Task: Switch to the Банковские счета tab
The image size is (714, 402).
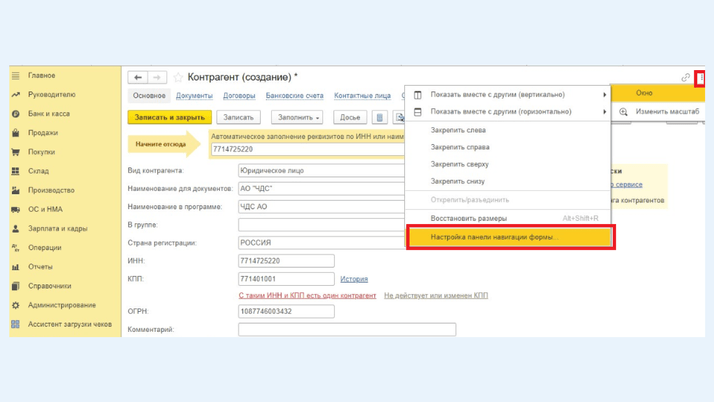Action: point(294,96)
